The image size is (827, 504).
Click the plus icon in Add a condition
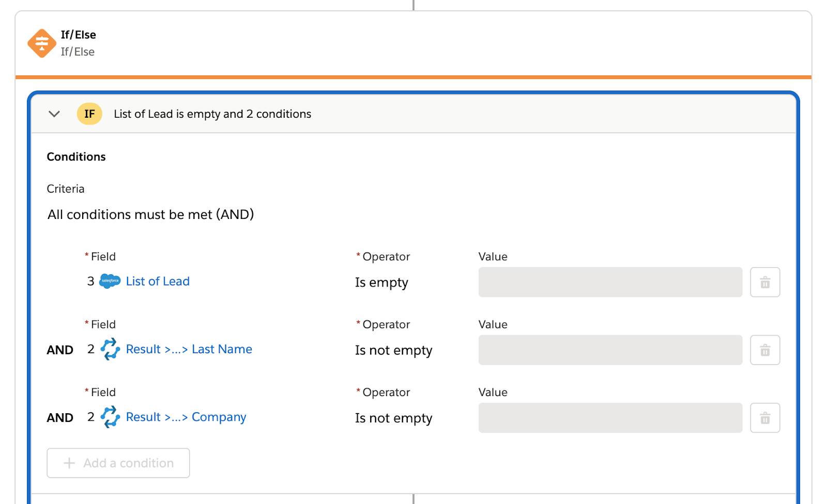69,463
